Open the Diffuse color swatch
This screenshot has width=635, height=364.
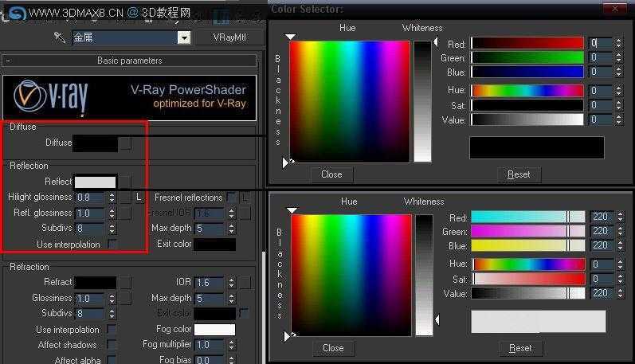click(x=95, y=143)
